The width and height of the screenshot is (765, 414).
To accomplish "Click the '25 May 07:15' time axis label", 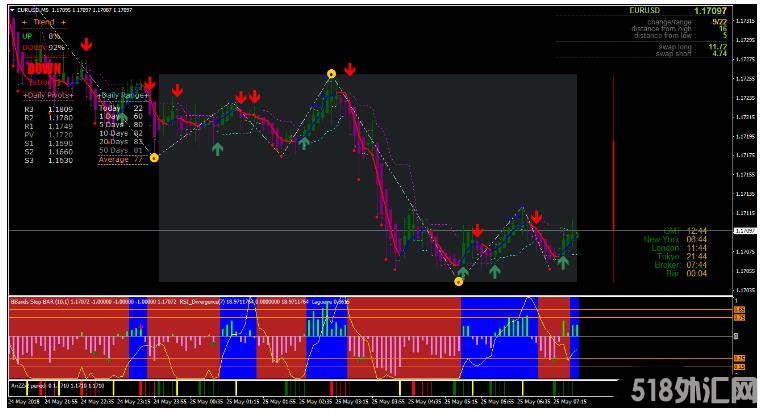I will coord(570,402).
